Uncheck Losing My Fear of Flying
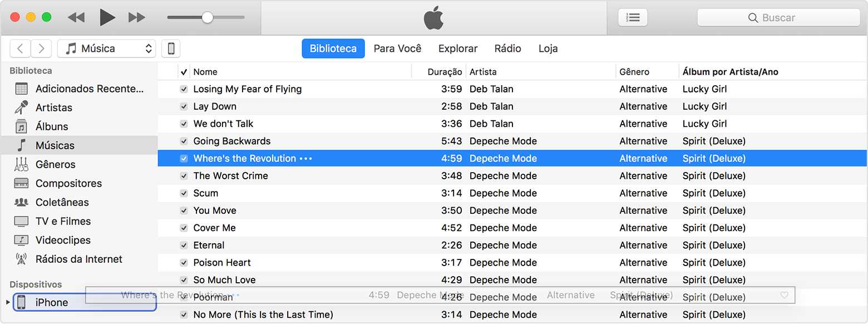This screenshot has height=324, width=868. (x=184, y=89)
